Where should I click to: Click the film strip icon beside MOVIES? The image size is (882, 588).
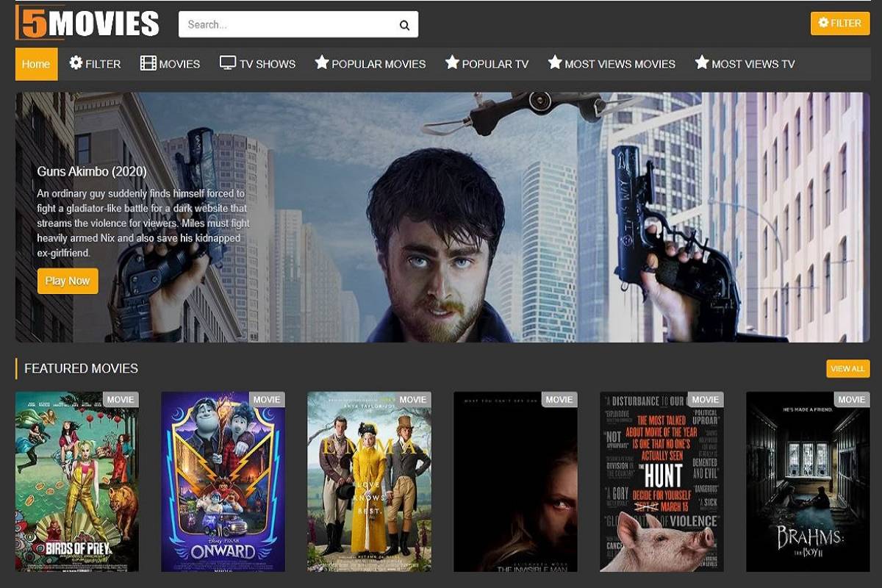pos(148,63)
